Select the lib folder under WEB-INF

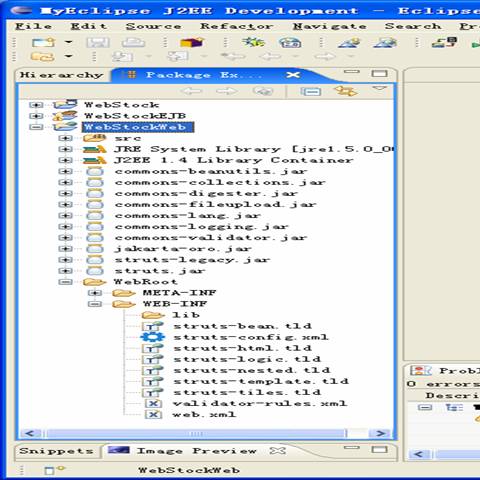click(185, 315)
